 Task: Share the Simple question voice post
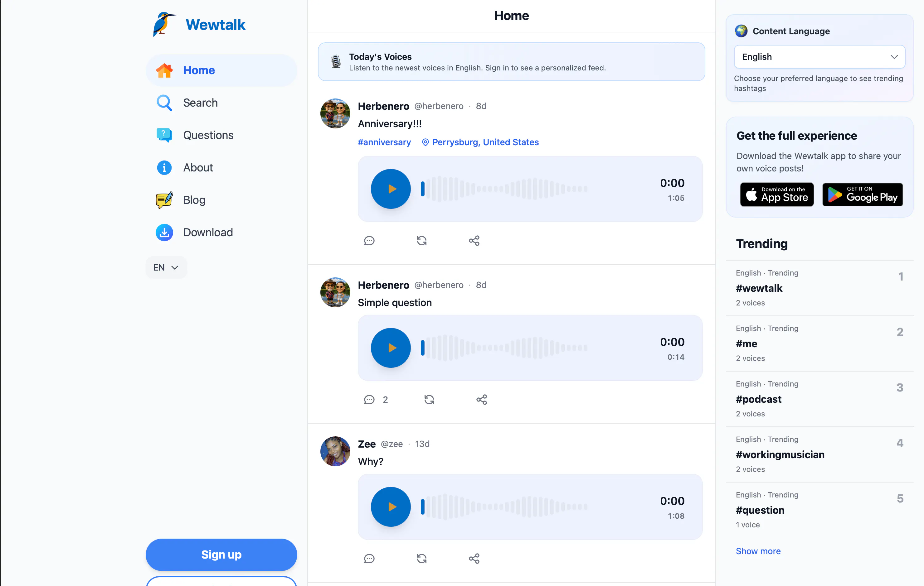point(482,400)
